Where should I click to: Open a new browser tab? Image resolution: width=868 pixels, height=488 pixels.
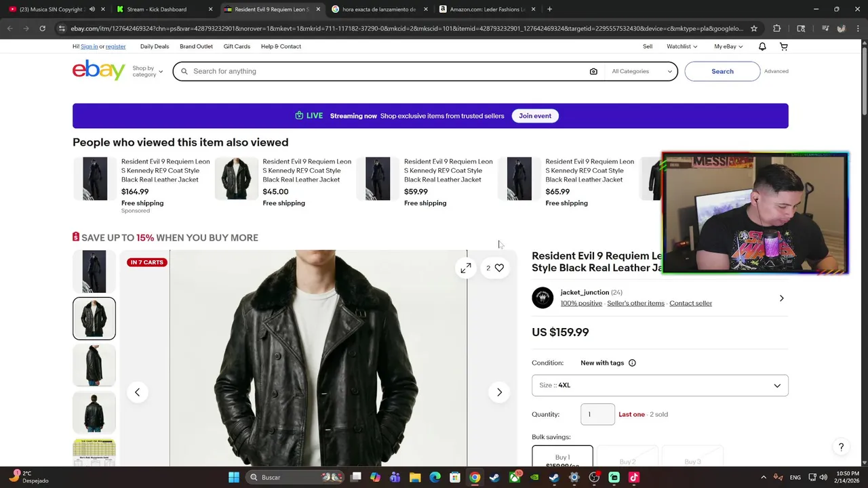tap(549, 9)
